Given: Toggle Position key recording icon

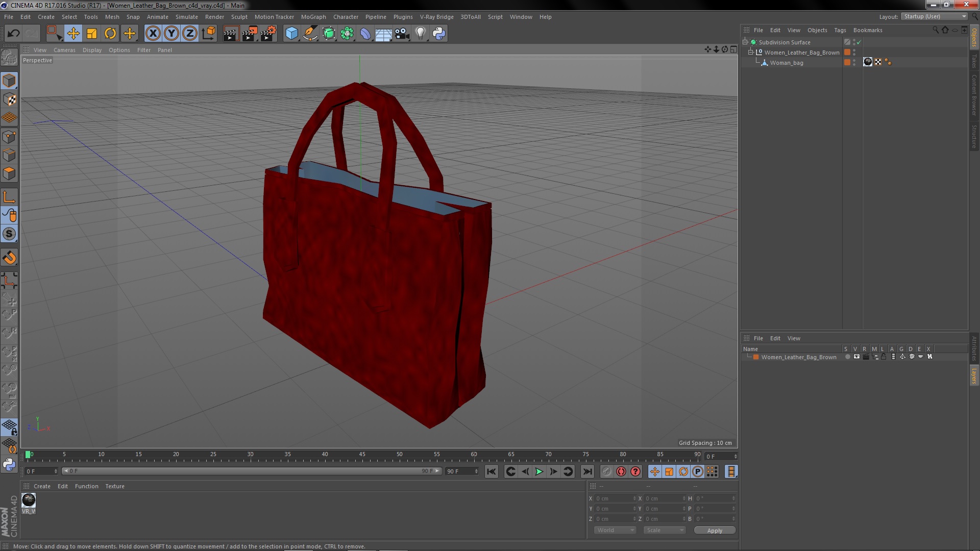Looking at the screenshot, I should (654, 472).
